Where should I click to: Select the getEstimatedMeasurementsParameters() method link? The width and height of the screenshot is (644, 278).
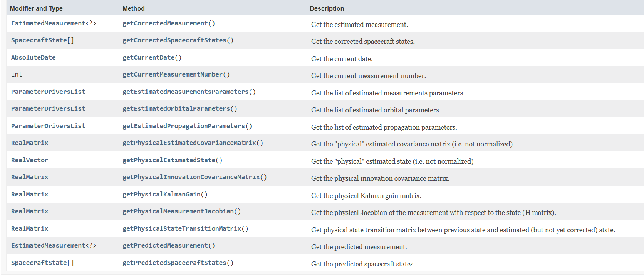click(185, 92)
